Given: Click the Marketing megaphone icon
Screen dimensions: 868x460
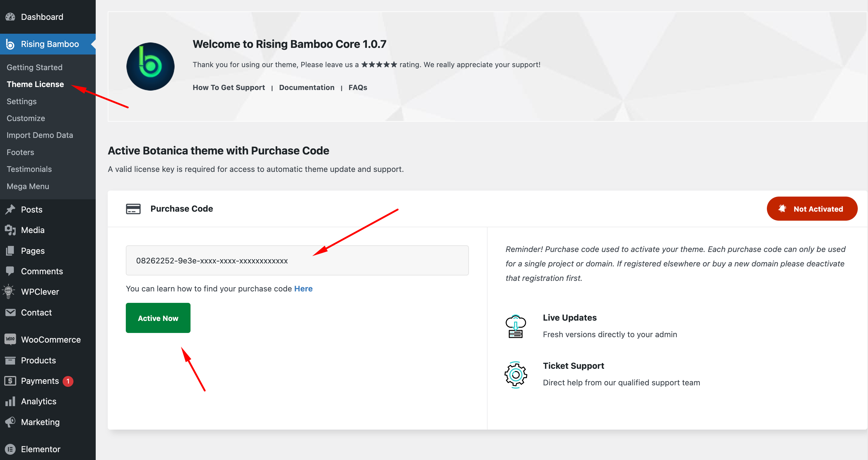Looking at the screenshot, I should click(x=10, y=422).
